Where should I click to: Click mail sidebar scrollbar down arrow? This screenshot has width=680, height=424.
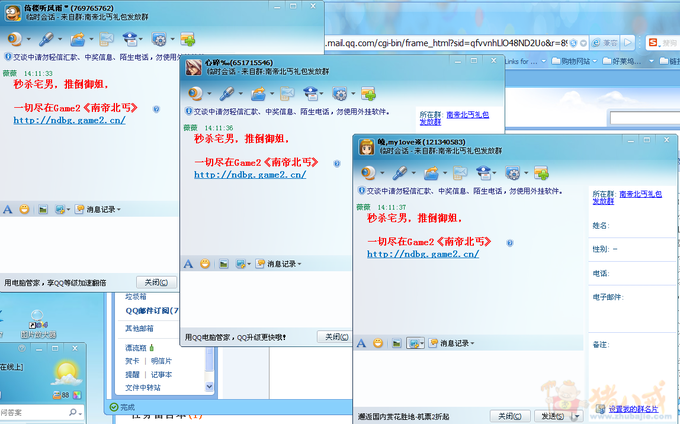point(209,386)
